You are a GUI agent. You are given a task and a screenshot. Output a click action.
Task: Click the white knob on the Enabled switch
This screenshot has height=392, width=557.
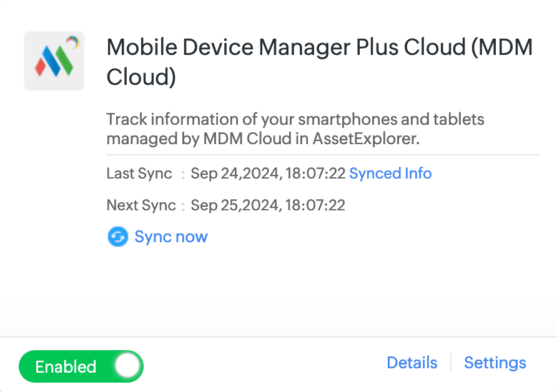[128, 366]
